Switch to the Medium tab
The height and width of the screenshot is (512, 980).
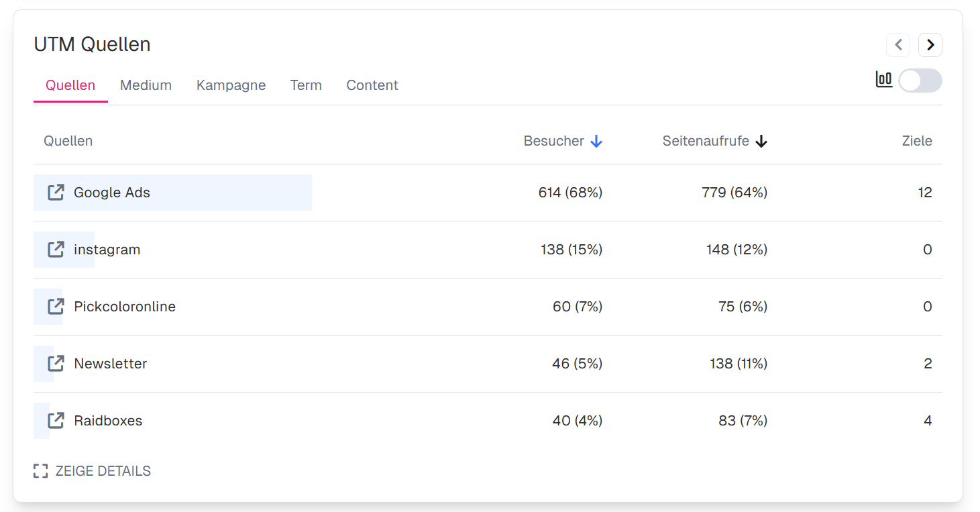tap(146, 85)
